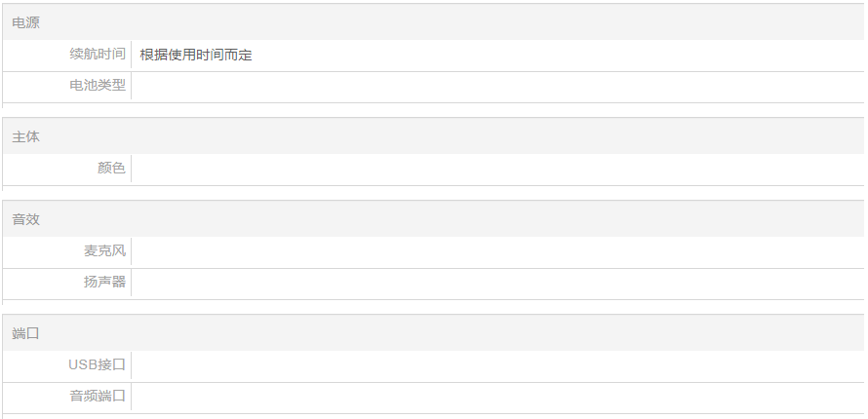The image size is (868, 419).
Task: Select the USB接口 label
Action: [x=97, y=365]
